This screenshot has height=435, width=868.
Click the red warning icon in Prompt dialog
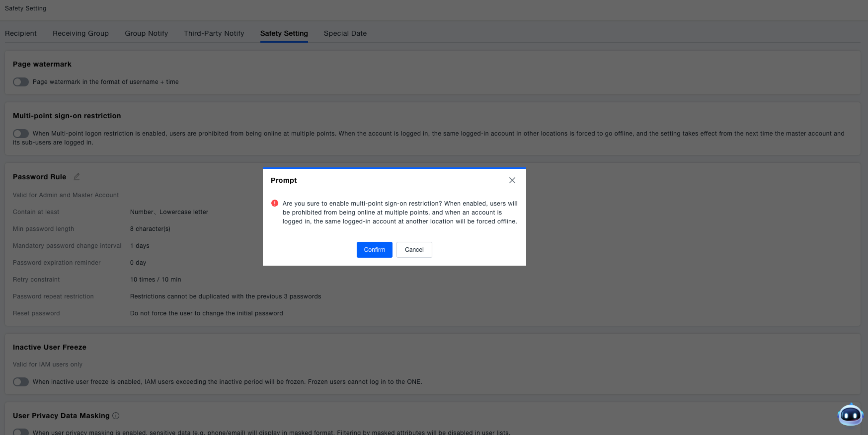coord(275,203)
